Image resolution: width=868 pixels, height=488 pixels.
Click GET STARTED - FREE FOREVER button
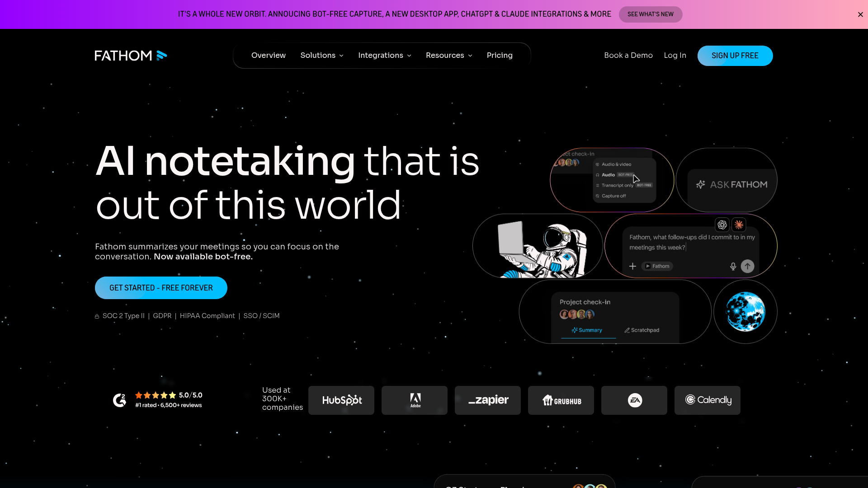(161, 288)
